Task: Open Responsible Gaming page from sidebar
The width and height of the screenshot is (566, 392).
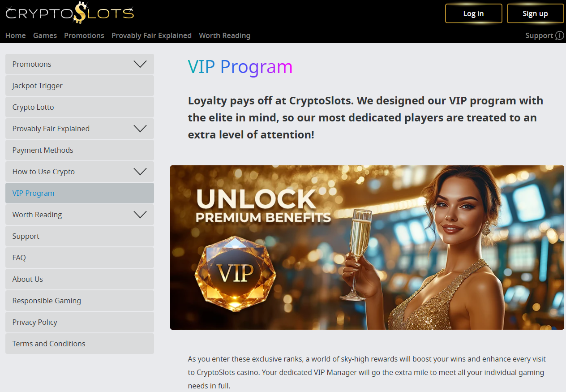Action: coord(47,301)
